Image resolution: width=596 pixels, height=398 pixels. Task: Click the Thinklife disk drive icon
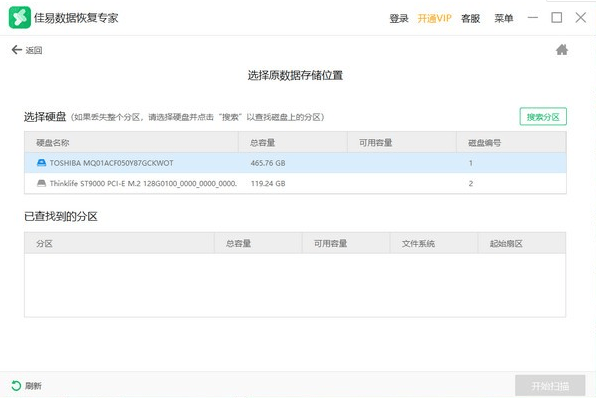(x=41, y=183)
